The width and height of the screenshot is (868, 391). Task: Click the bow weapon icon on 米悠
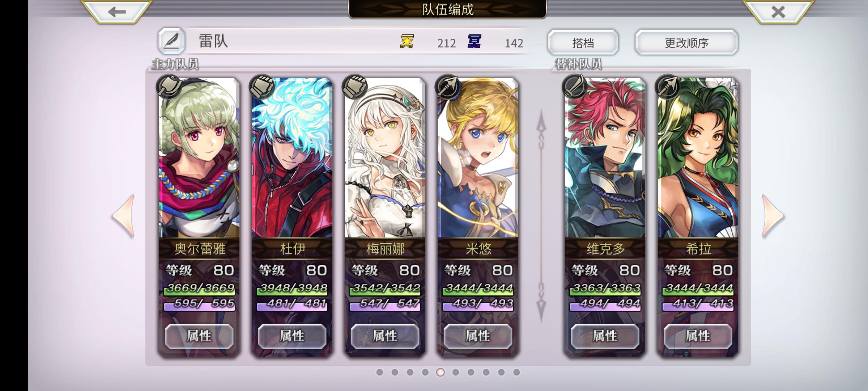tap(447, 87)
